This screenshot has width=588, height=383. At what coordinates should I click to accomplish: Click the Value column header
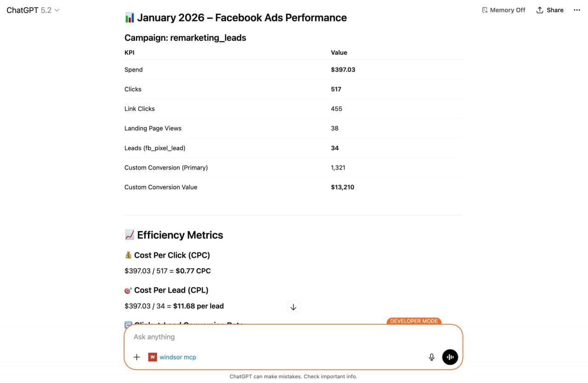339,53
